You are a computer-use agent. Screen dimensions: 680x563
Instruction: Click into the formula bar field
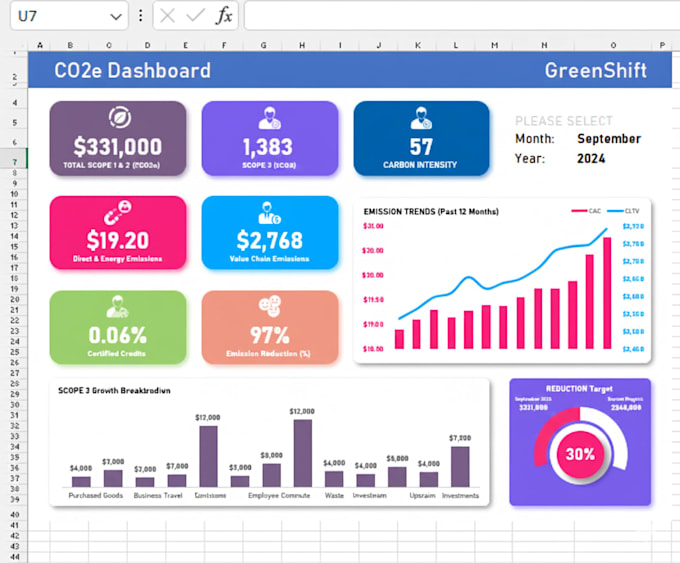462,16
